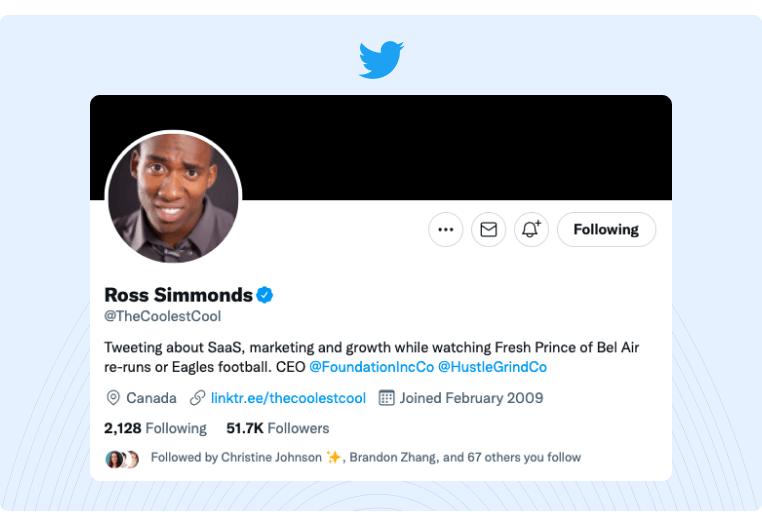762x527 pixels.
Task: Open the three-dot more options menu
Action: tap(446, 229)
